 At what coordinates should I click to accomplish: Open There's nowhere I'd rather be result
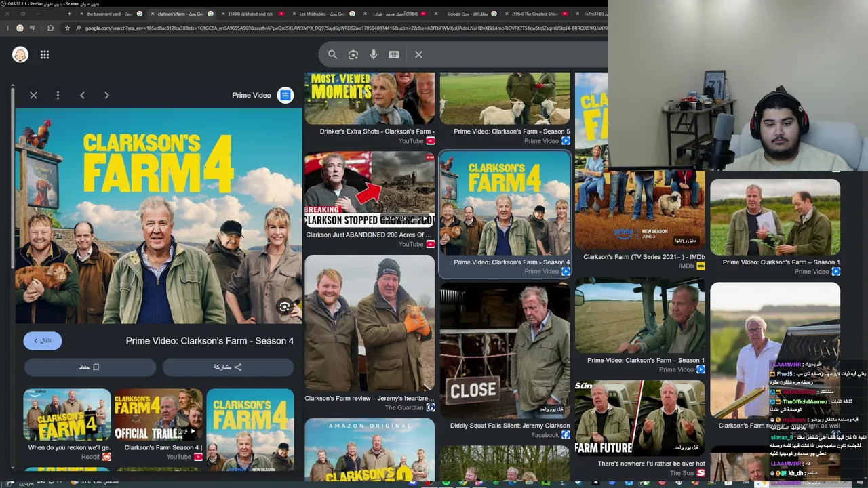click(650, 464)
